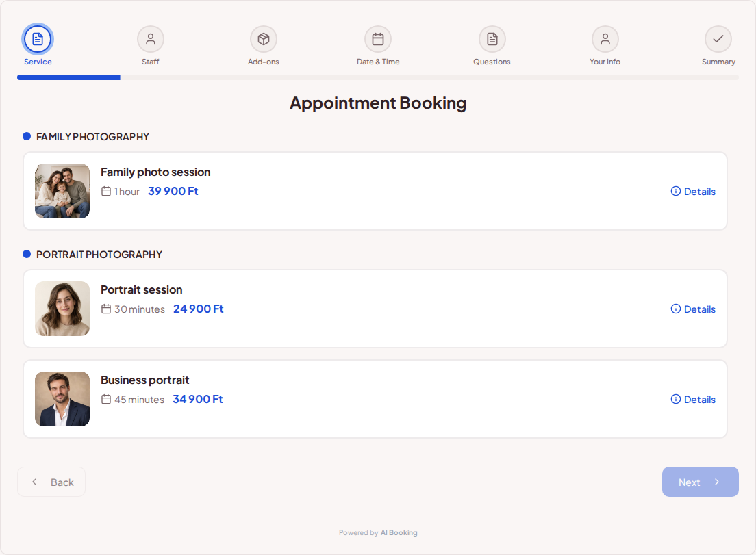Click the Questions step label

(x=492, y=62)
